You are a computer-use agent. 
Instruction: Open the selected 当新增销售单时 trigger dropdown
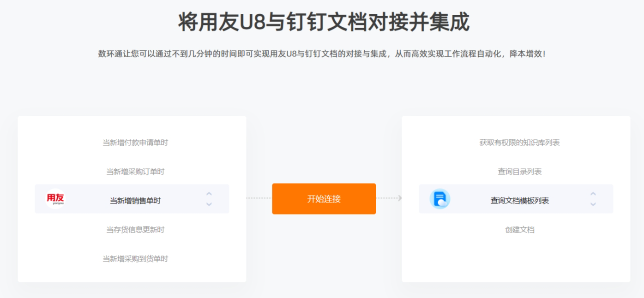(132, 199)
